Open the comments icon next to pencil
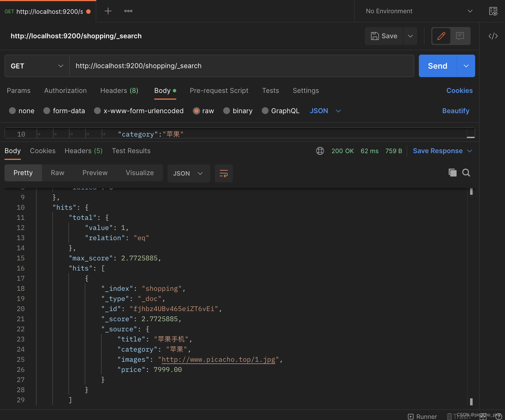Viewport: 505px width, 420px height. click(460, 36)
